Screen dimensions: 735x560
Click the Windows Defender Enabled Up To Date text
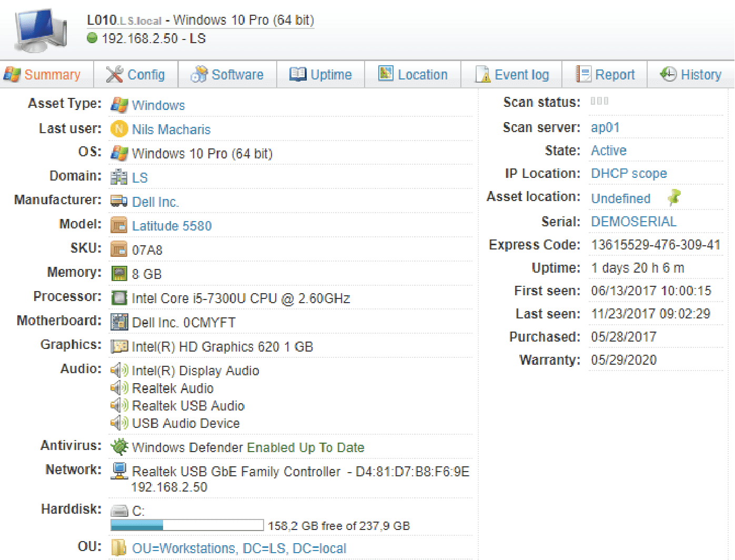(248, 447)
